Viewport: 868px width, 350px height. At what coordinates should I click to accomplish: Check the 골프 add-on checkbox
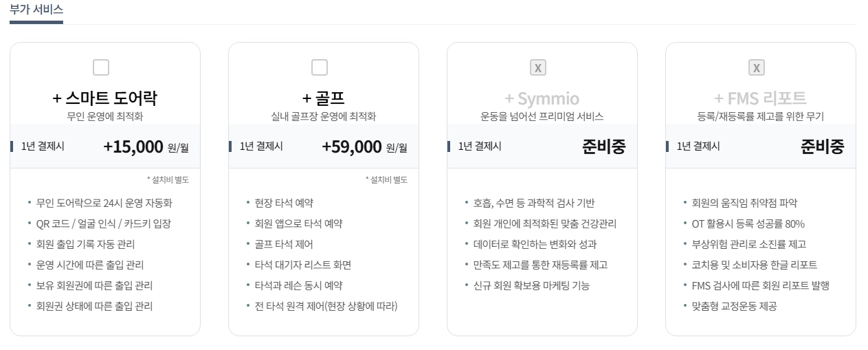click(x=320, y=67)
